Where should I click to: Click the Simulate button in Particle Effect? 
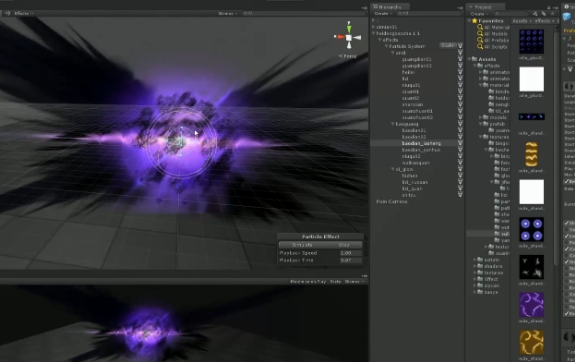point(303,245)
